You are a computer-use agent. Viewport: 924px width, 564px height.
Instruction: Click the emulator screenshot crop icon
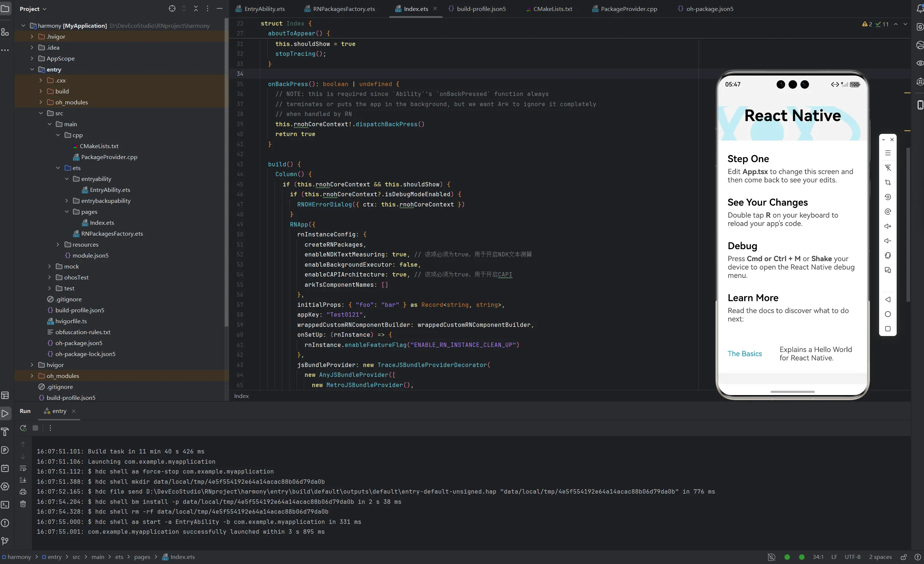point(888,183)
